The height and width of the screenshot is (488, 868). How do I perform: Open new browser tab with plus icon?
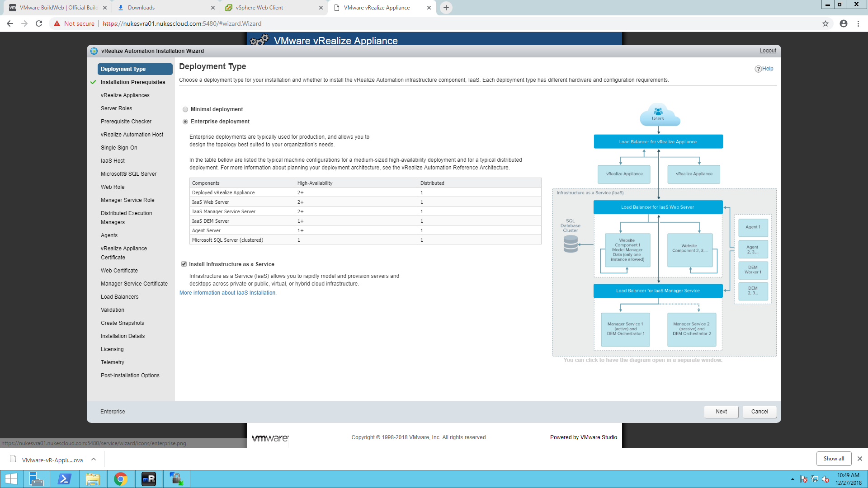point(446,8)
